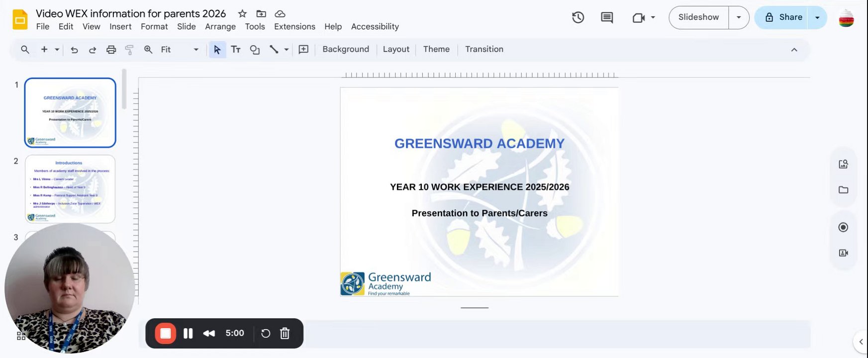
Task: Show the hidden side panel arrow
Action: point(861,342)
